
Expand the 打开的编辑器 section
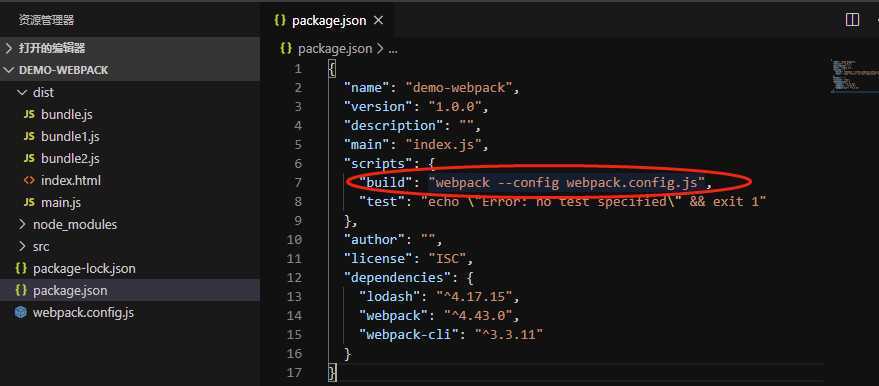coord(130,48)
